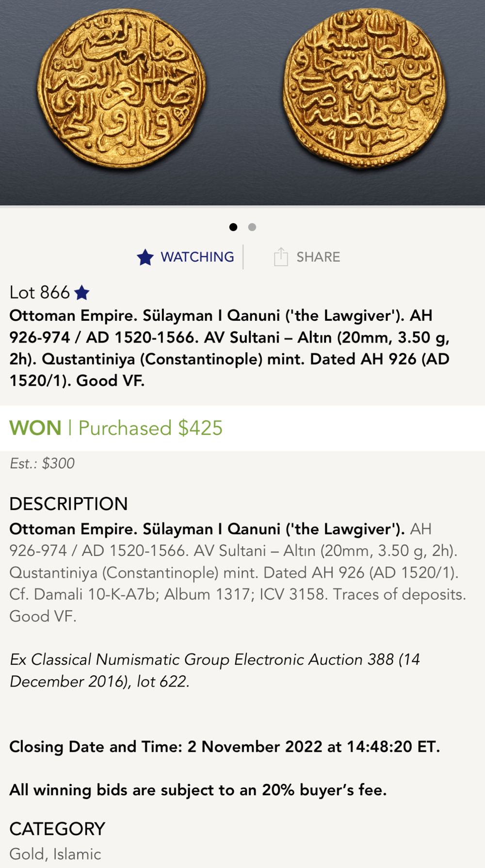485x868 pixels.
Task: Click the Closing Date and Time line
Action: (x=225, y=746)
